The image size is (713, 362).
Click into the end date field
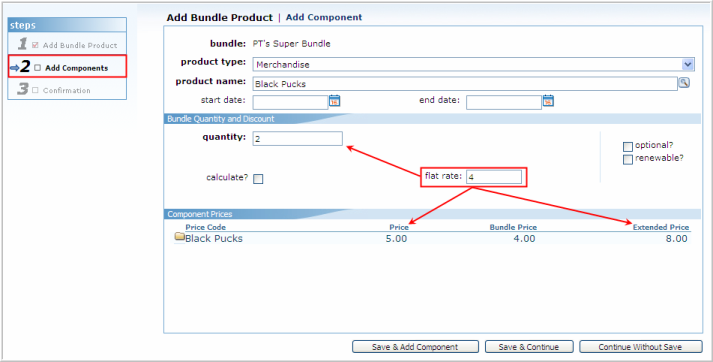pos(504,102)
